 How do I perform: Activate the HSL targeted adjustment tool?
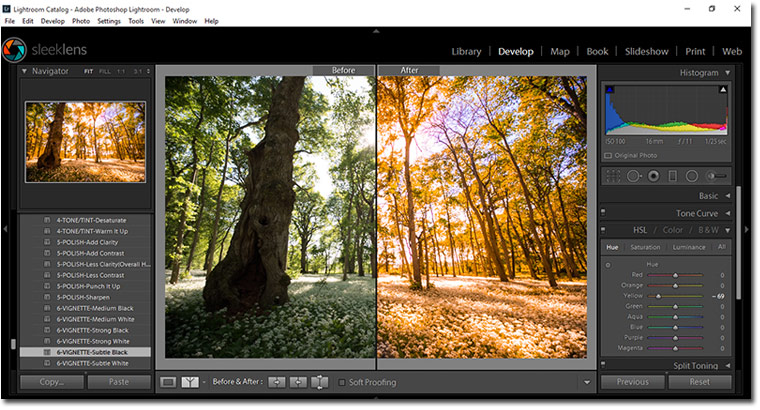[608, 265]
